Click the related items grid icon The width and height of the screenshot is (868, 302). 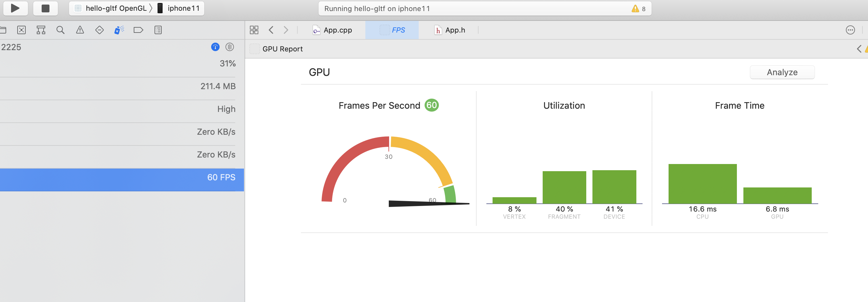click(x=254, y=30)
